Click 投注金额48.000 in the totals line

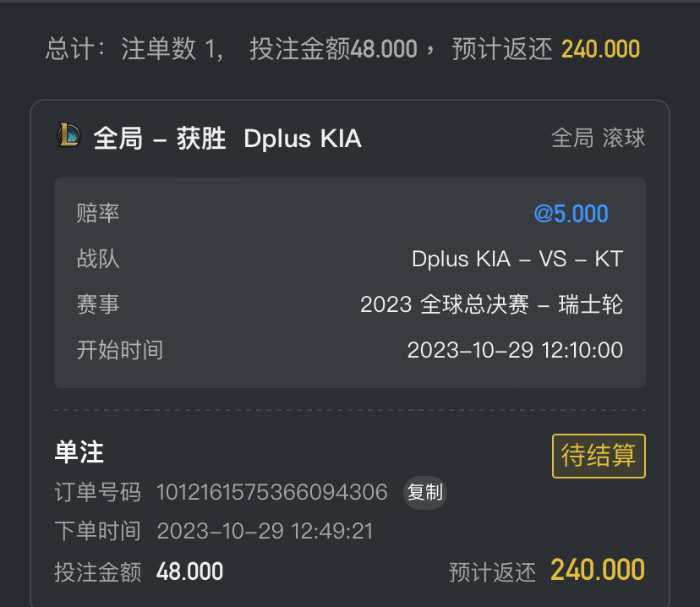coord(333,49)
